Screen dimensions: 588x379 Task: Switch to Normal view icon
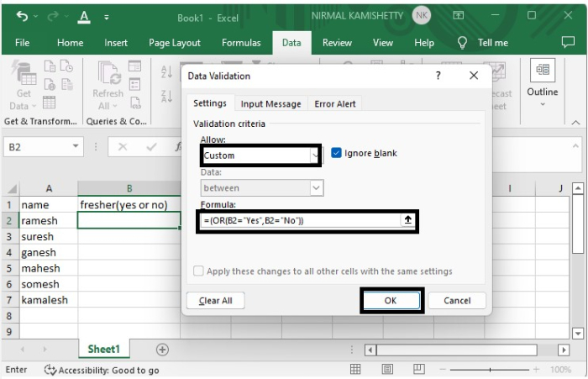355,369
